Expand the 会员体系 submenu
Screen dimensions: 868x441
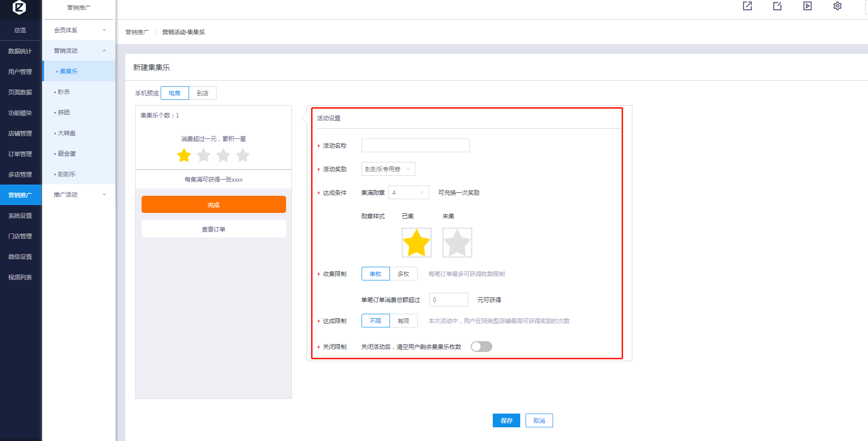click(79, 30)
